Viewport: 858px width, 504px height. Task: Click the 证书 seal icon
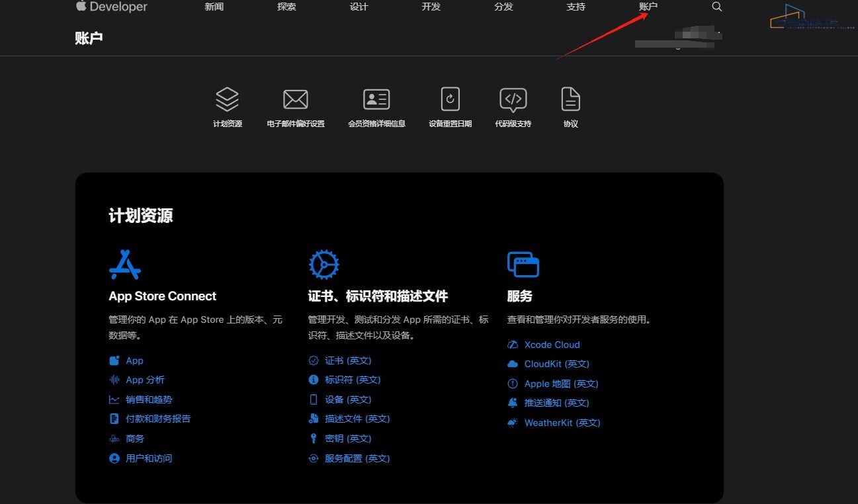point(314,360)
